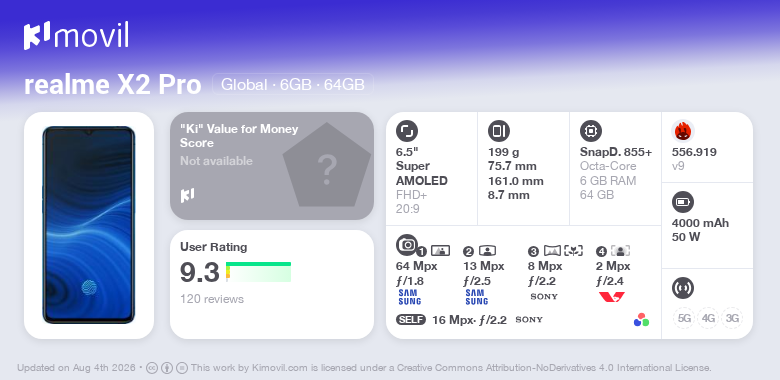The image size is (780, 380).
Task: Click the Global 6GB 64GB variant badge
Action: [x=293, y=84]
